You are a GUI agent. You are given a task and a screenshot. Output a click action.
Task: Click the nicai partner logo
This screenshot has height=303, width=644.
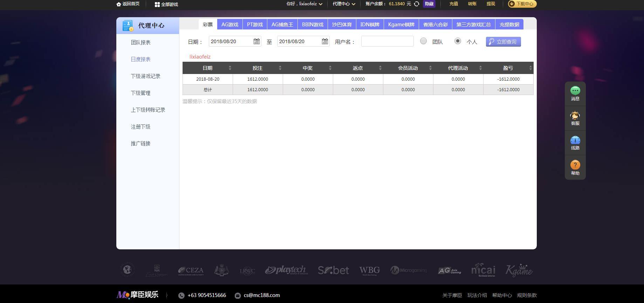(483, 270)
